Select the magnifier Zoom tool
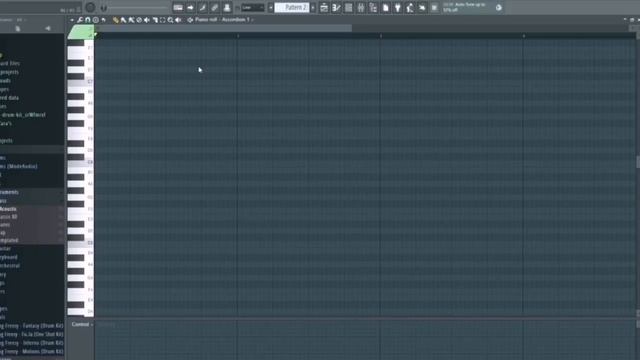This screenshot has height=360, width=640. (170, 20)
